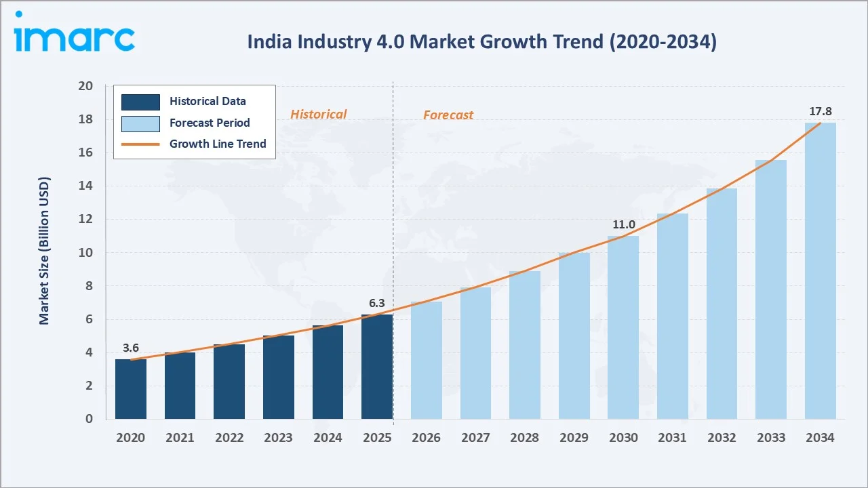Click the 2020 bar
868x488 pixels.
tap(131, 389)
